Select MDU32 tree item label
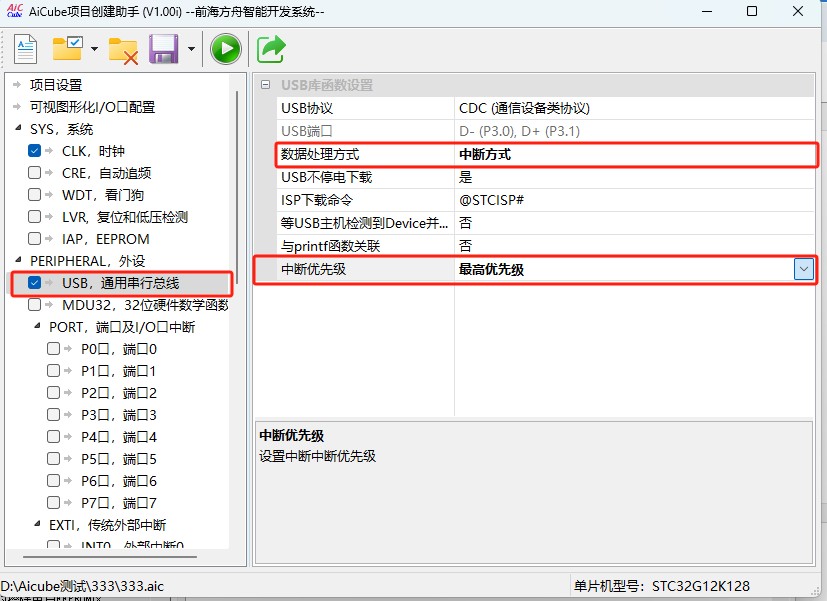The width and height of the screenshot is (827, 601). pyautogui.click(x=145, y=305)
